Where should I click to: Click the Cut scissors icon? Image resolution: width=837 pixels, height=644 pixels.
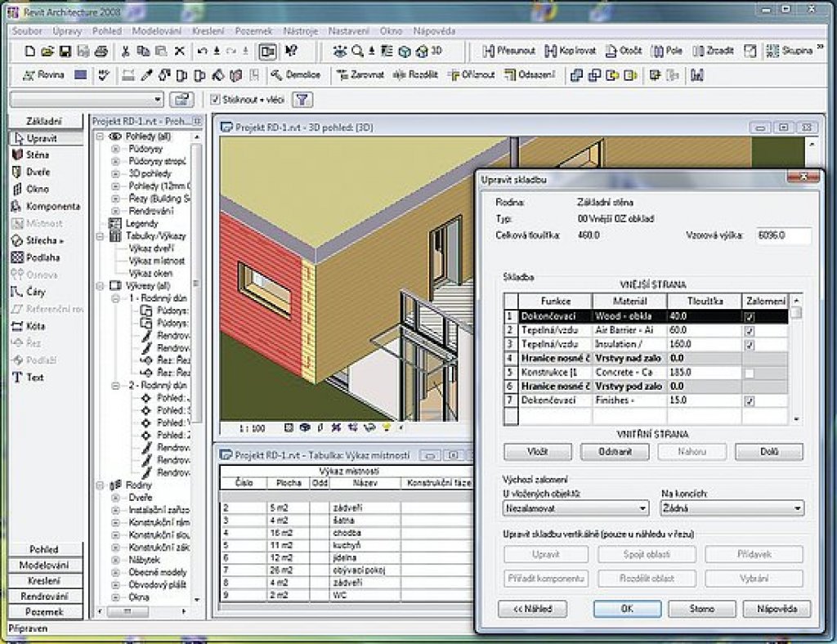pos(125,51)
